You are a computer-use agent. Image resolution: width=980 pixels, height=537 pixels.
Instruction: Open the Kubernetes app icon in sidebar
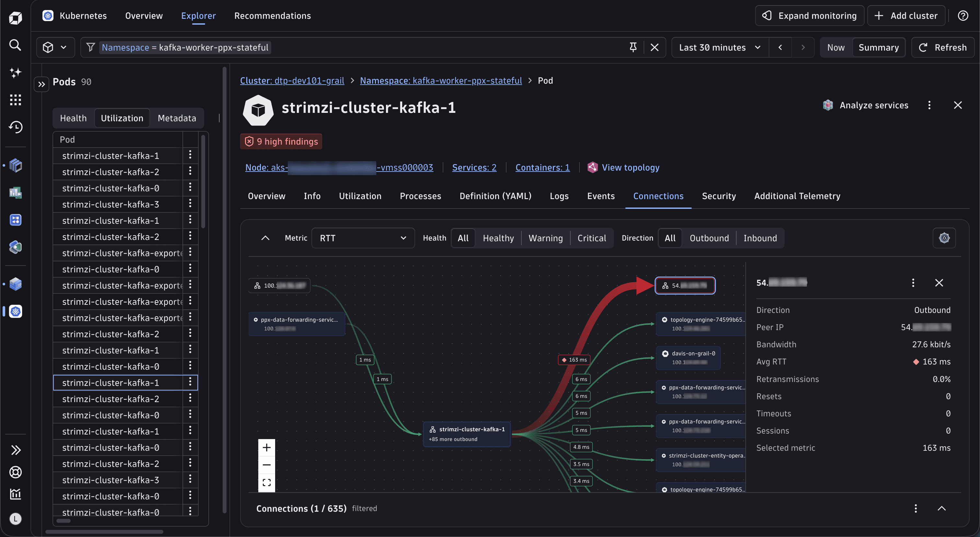pos(15,311)
